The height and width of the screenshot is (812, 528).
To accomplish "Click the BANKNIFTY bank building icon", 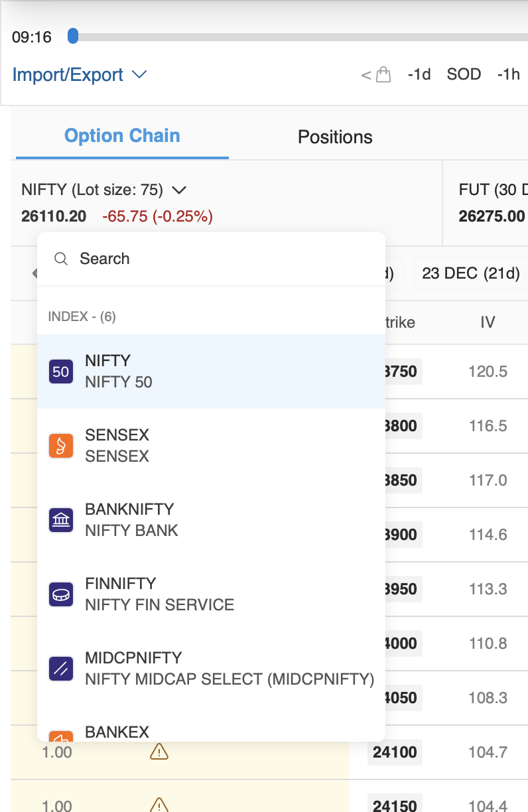I will 61,520.
